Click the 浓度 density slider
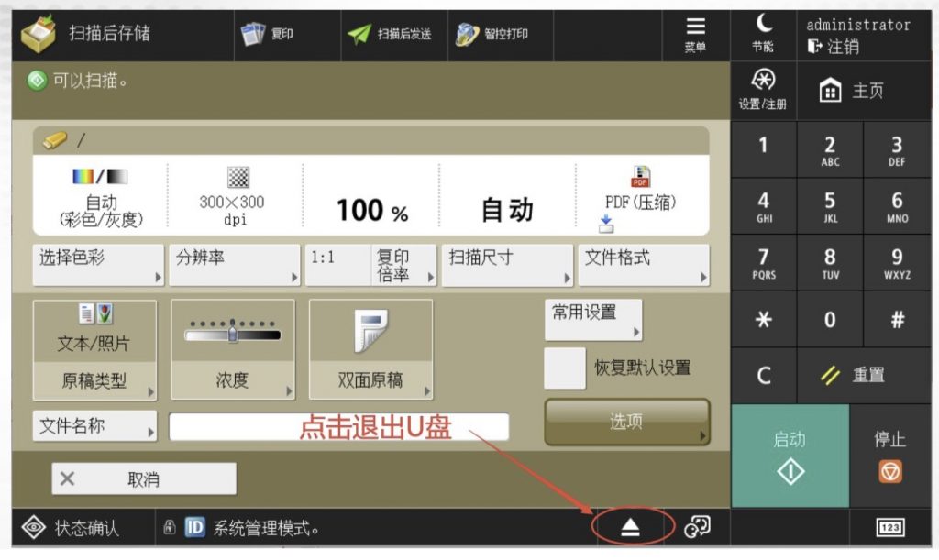939x560 pixels. pos(233,334)
